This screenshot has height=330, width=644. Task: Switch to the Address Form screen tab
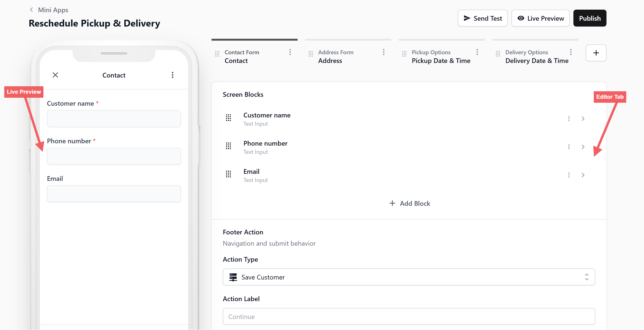coord(336,57)
